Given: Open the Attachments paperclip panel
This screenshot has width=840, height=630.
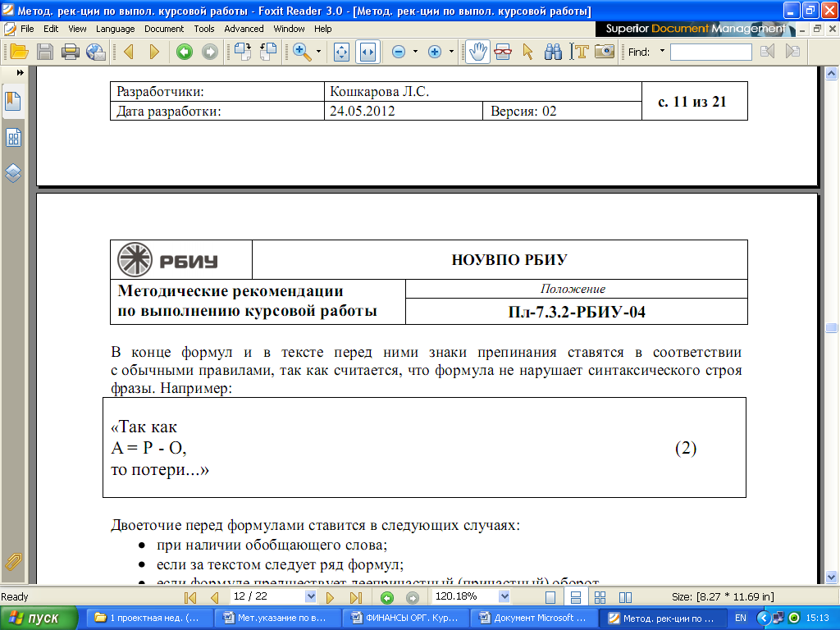Looking at the screenshot, I should [13, 561].
